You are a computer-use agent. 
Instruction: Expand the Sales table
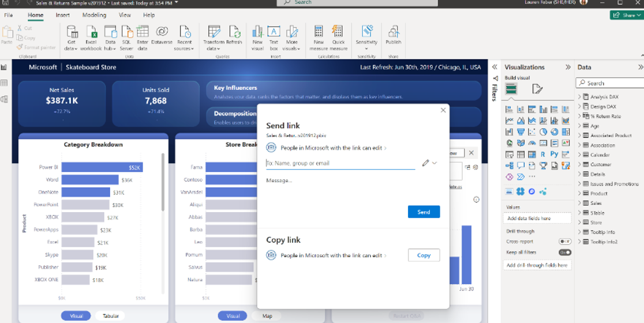(x=579, y=203)
